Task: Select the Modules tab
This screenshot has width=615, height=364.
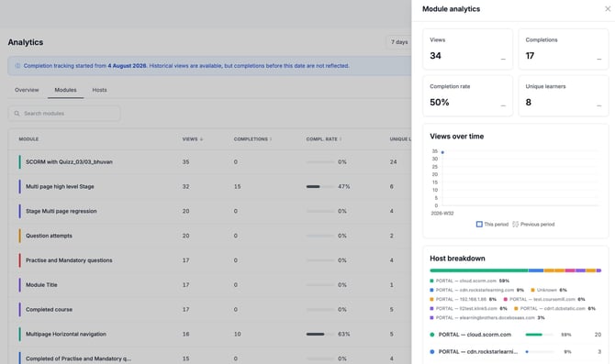Action: click(65, 90)
